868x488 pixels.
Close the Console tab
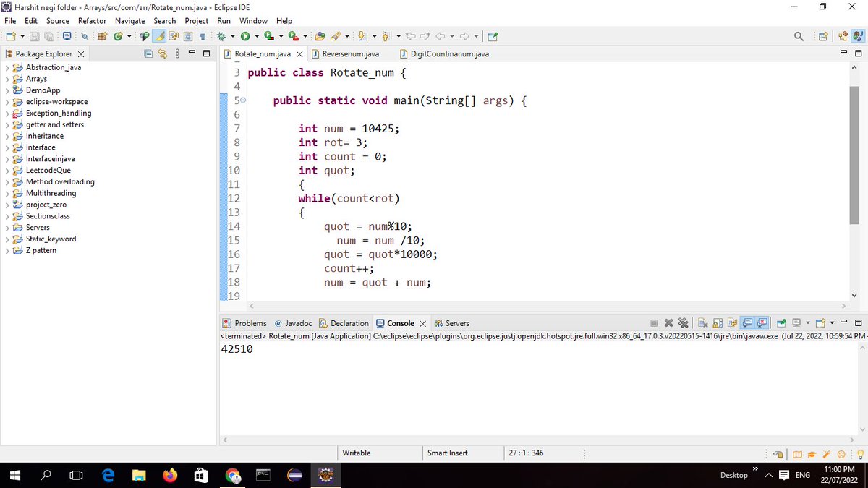(422, 323)
